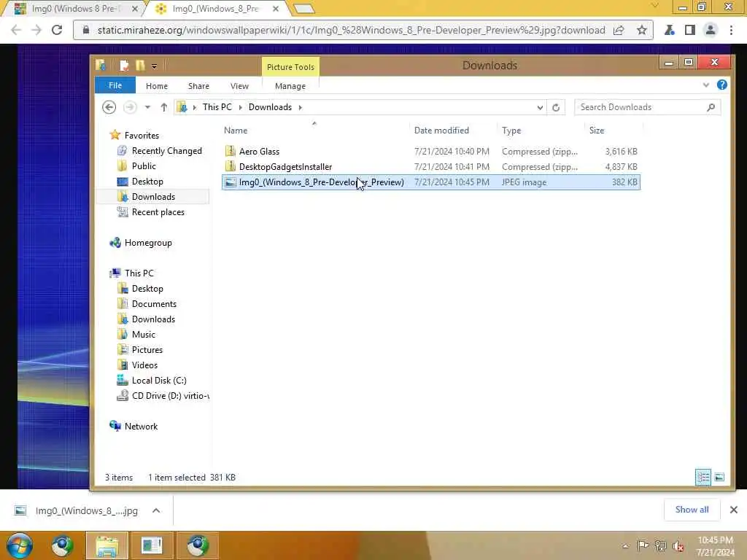
Task: Expand breadcrumb arrow after Downloads
Action: (x=300, y=107)
